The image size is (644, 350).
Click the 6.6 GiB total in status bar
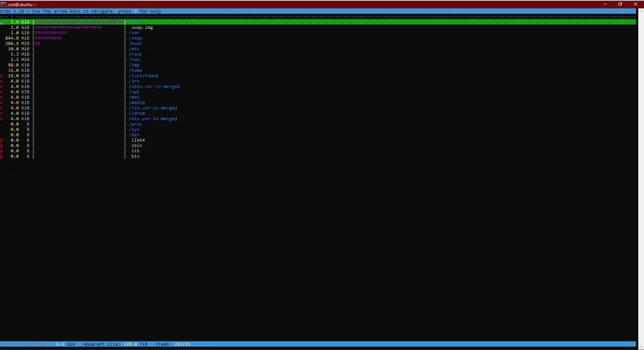(65, 344)
